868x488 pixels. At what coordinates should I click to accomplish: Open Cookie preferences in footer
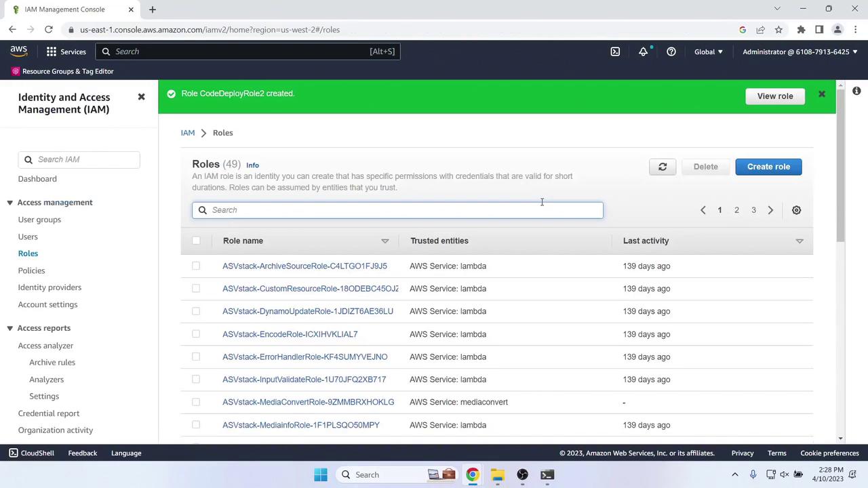click(829, 453)
